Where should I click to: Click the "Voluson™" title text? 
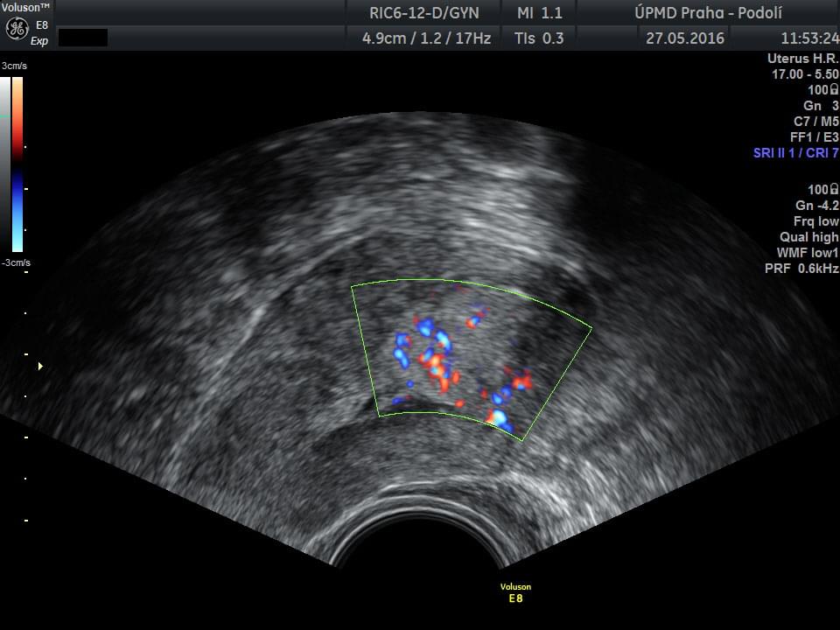25,8
